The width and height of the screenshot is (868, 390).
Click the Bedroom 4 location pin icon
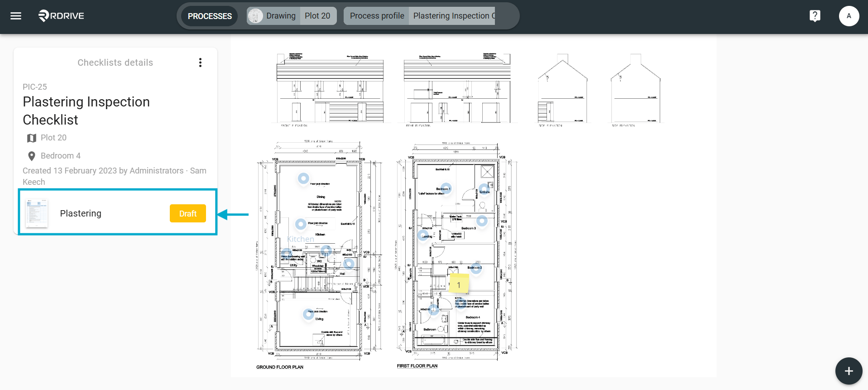(31, 156)
